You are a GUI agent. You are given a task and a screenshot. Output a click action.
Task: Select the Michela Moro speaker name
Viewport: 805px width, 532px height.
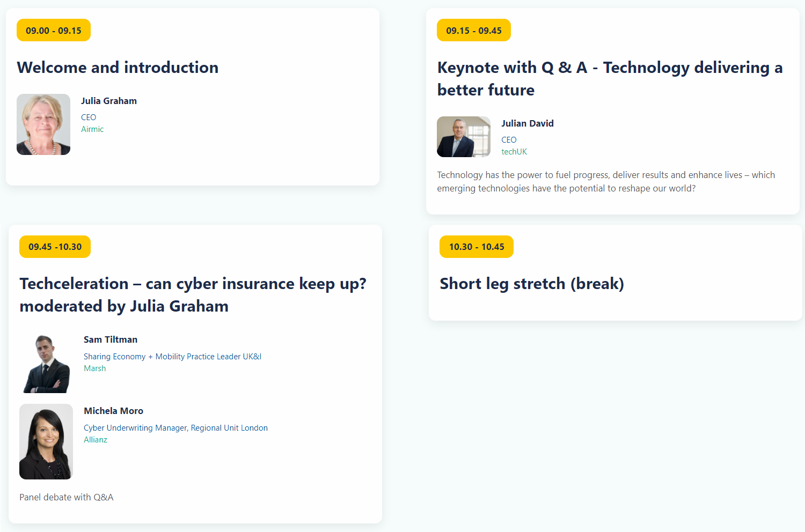(114, 411)
